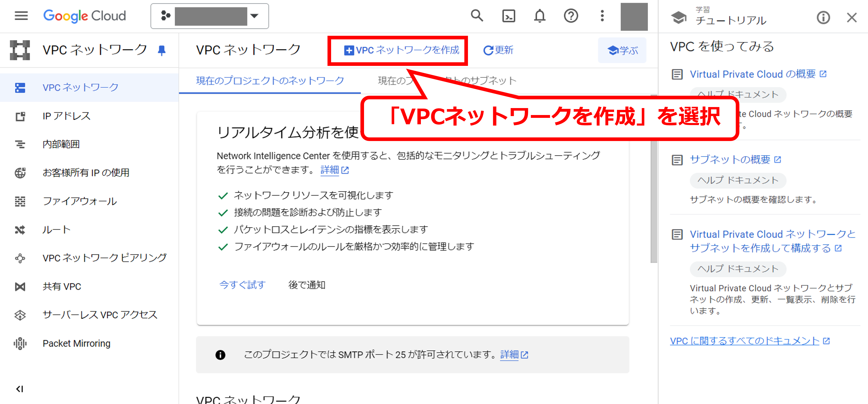Viewport: 868px width, 404px height.
Task: Click the search magnifier icon
Action: coord(476,16)
